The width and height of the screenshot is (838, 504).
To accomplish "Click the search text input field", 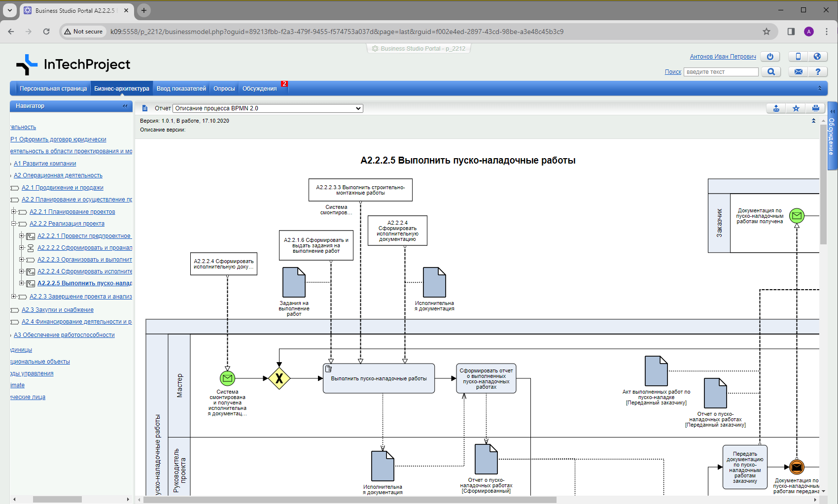I will pos(721,72).
